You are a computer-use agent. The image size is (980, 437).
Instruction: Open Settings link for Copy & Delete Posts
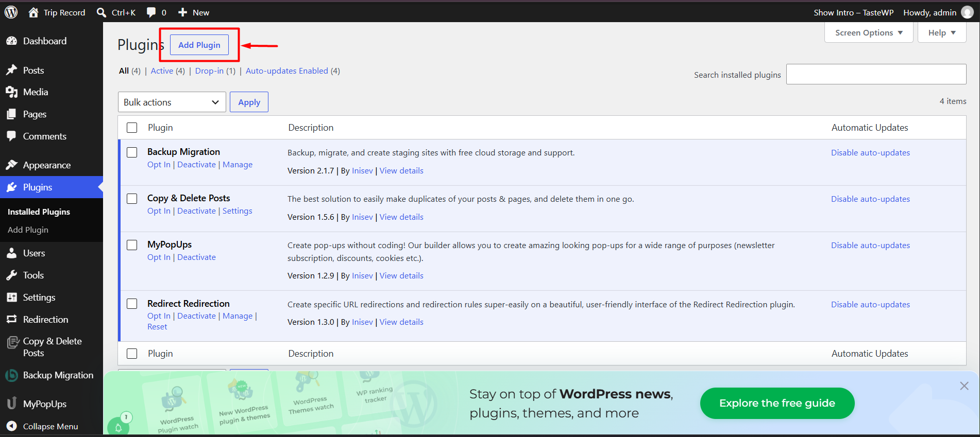(238, 211)
